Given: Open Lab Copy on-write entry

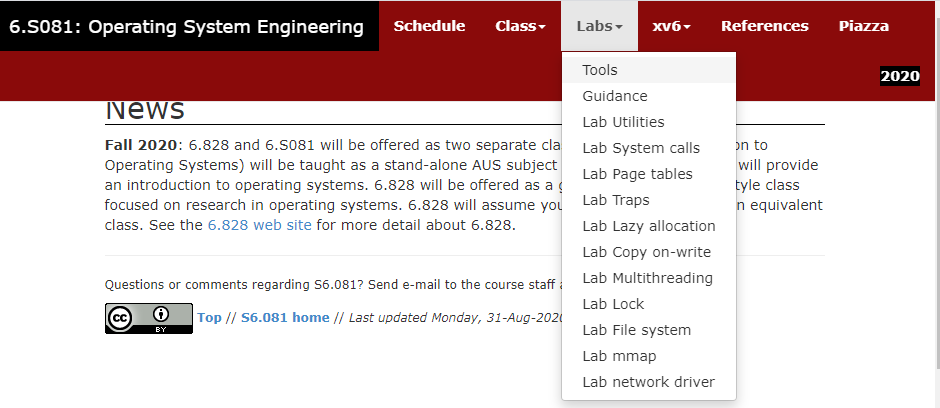Looking at the screenshot, I should point(646,252).
